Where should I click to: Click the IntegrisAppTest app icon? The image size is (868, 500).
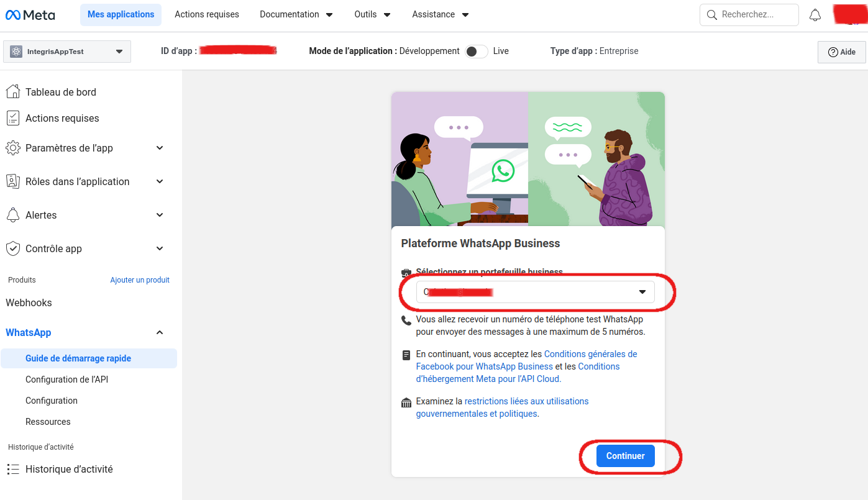[x=16, y=52]
